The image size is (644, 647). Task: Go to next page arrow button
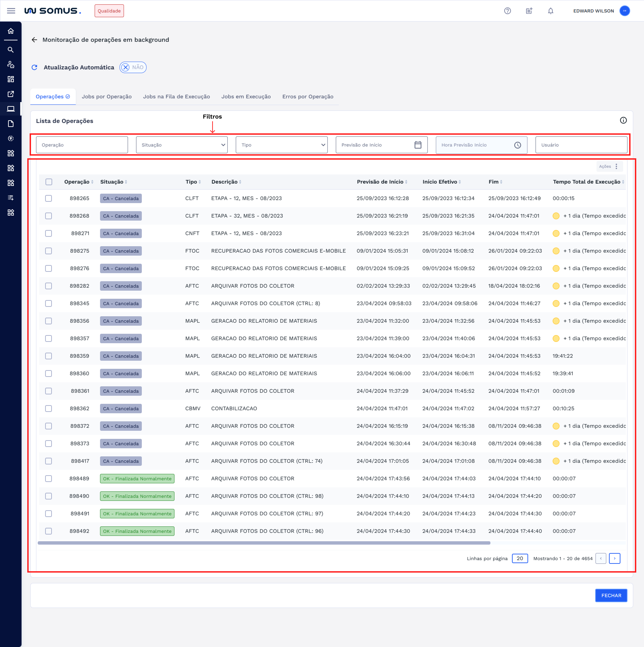[614, 558]
